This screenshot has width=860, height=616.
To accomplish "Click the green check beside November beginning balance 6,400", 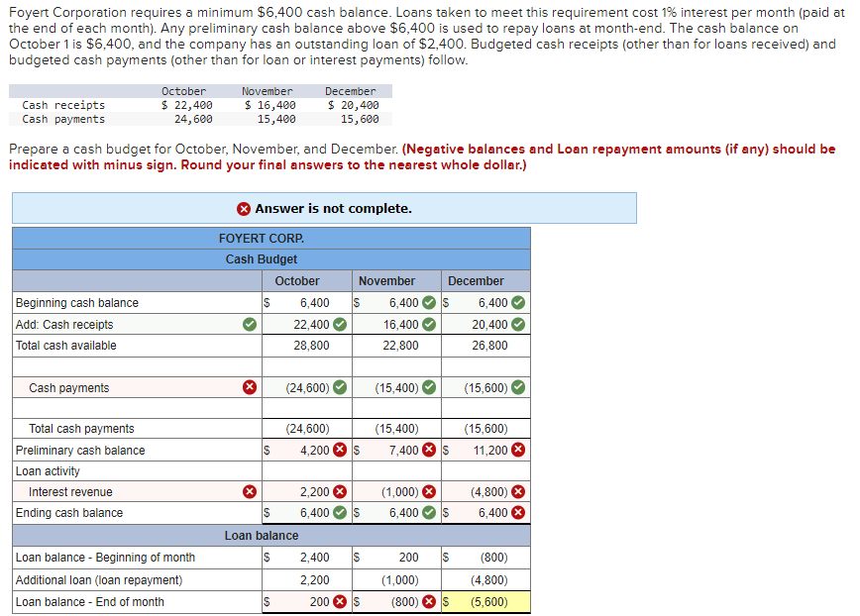I will 429,302.
